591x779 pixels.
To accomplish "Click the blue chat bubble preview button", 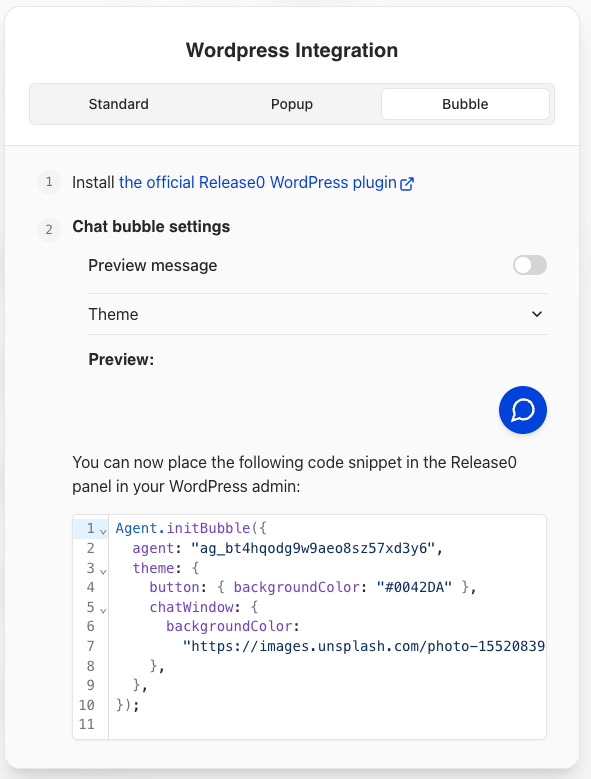I will 522,410.
